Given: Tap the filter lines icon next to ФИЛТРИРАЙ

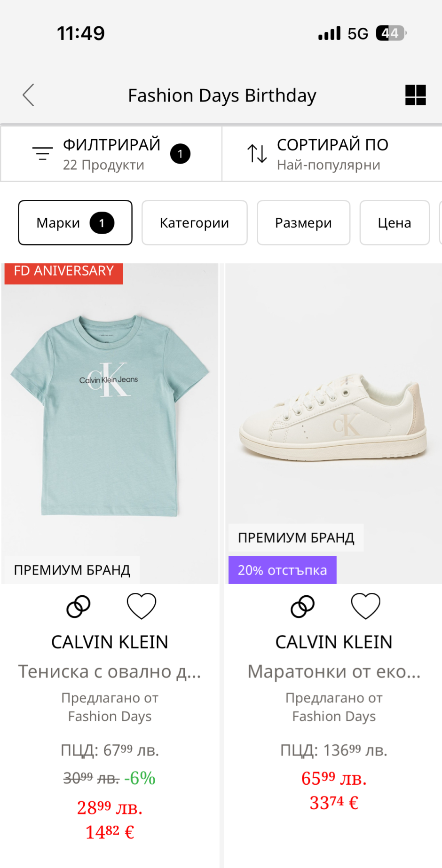Looking at the screenshot, I should (42, 154).
